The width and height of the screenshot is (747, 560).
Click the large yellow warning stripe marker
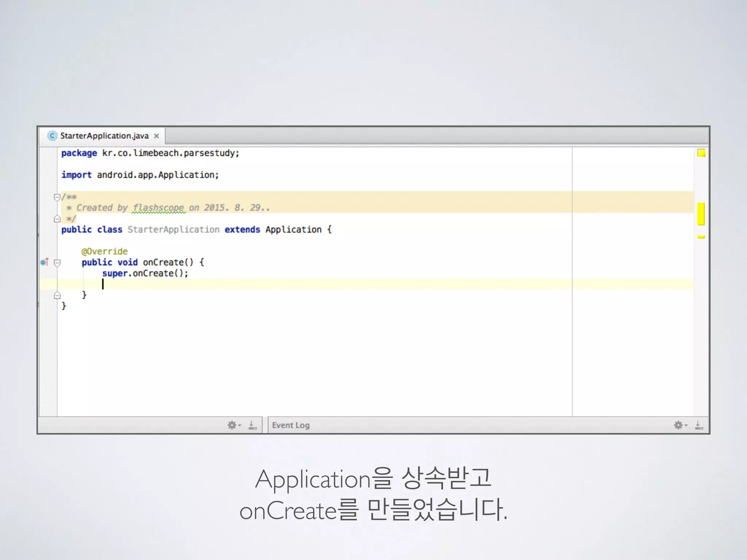coord(701,214)
